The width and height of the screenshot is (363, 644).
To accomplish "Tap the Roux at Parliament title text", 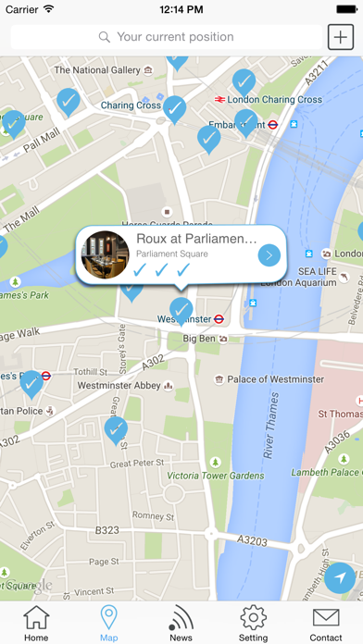I will pyautogui.click(x=196, y=238).
